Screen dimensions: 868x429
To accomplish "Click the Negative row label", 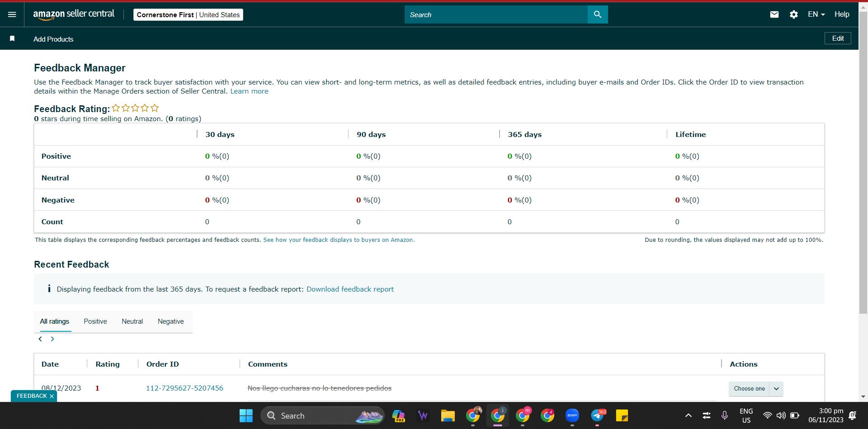I will 58,200.
